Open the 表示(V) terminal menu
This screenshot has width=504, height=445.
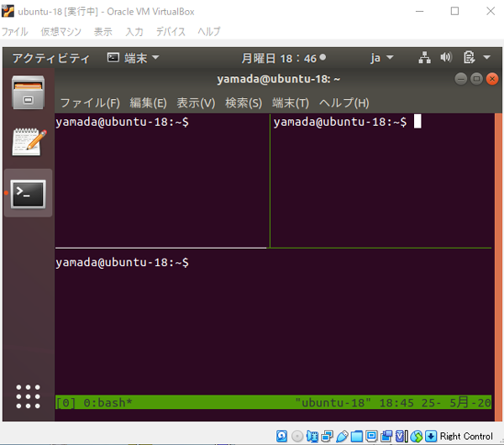tap(196, 103)
